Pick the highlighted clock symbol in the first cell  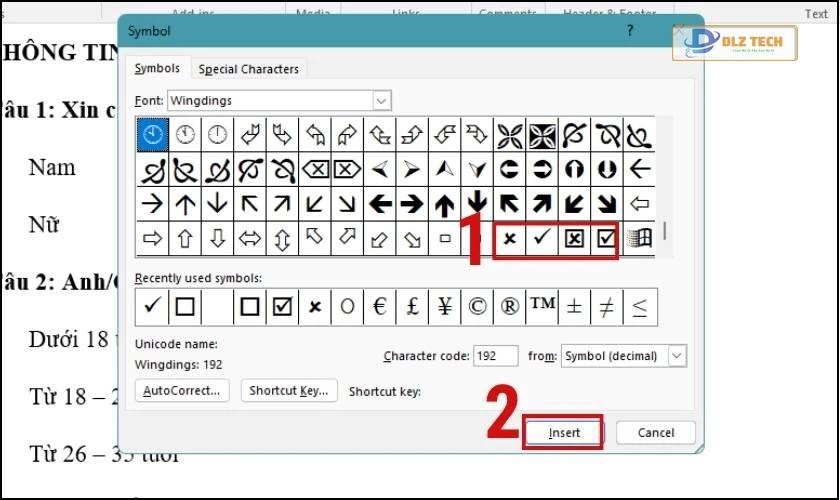point(153,135)
